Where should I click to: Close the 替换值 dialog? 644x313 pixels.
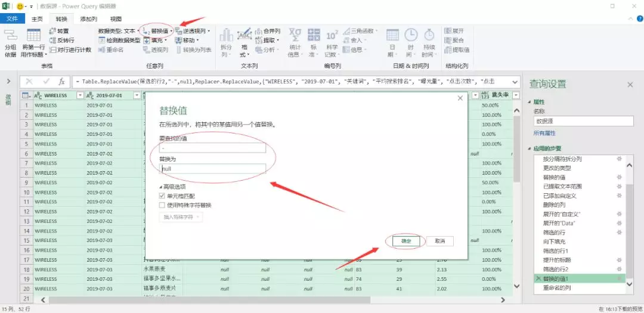tap(460, 98)
